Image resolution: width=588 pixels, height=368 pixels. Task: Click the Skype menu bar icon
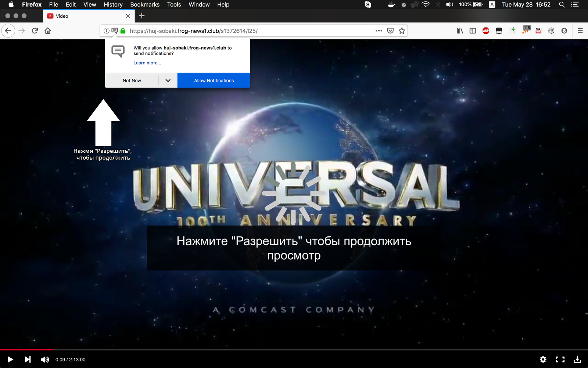pos(368,4)
